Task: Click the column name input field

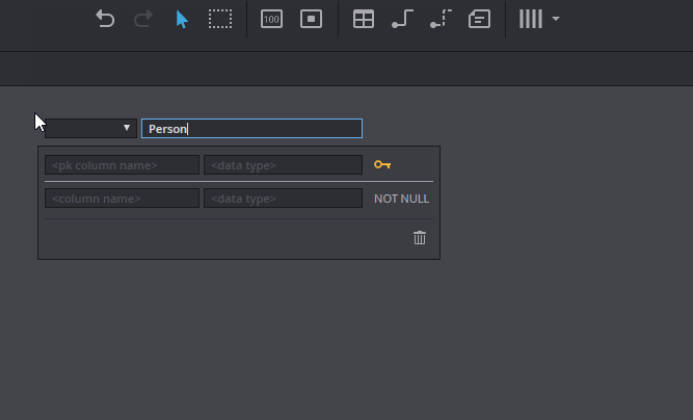Action: (x=122, y=199)
